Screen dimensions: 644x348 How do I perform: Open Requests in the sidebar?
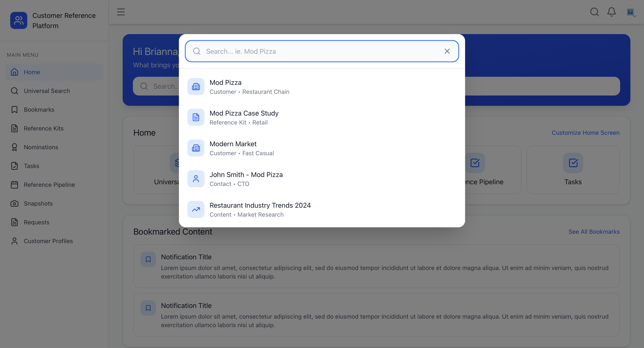click(x=54, y=222)
